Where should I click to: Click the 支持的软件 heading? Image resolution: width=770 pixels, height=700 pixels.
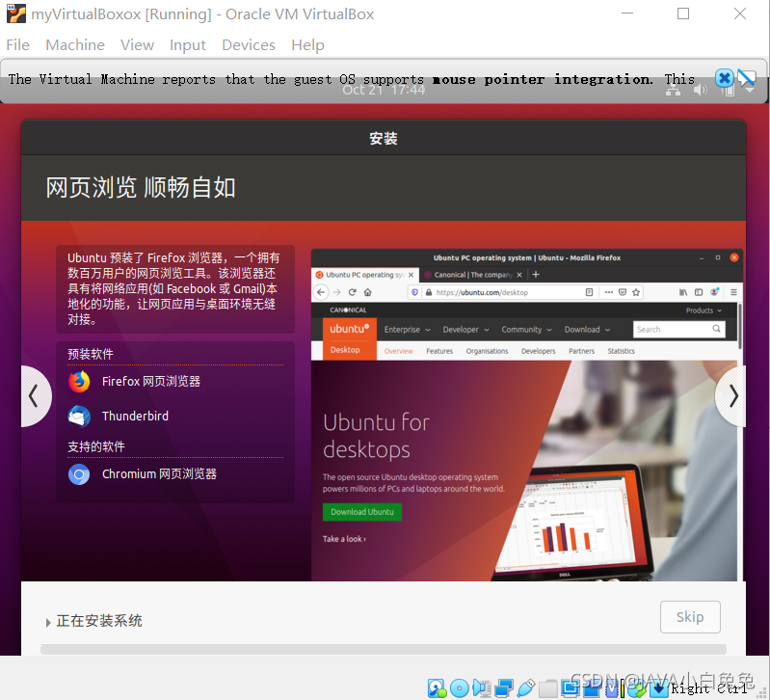pyautogui.click(x=96, y=446)
